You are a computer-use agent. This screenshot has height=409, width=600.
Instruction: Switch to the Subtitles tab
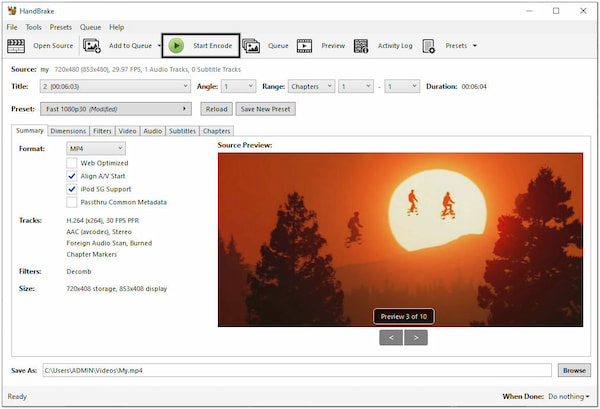pyautogui.click(x=182, y=131)
